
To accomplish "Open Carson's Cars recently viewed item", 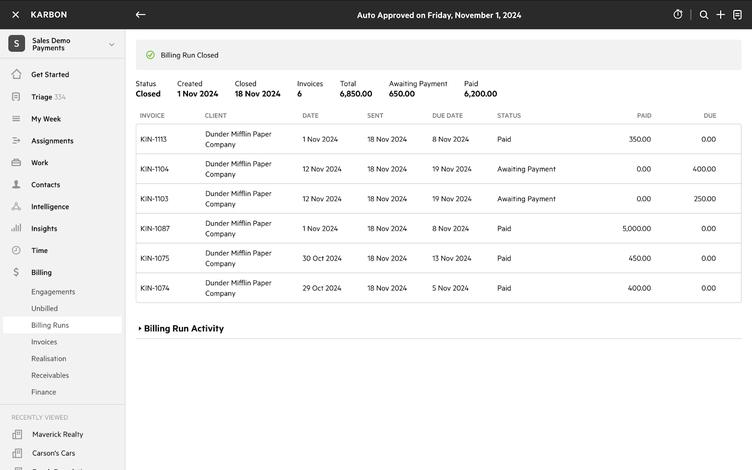I will pyautogui.click(x=52, y=453).
